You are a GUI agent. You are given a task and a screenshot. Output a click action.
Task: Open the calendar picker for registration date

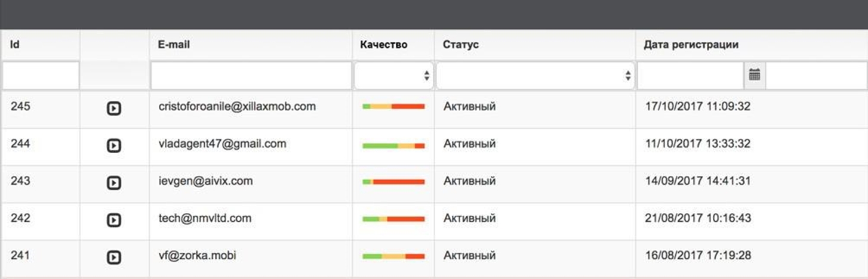pos(755,75)
